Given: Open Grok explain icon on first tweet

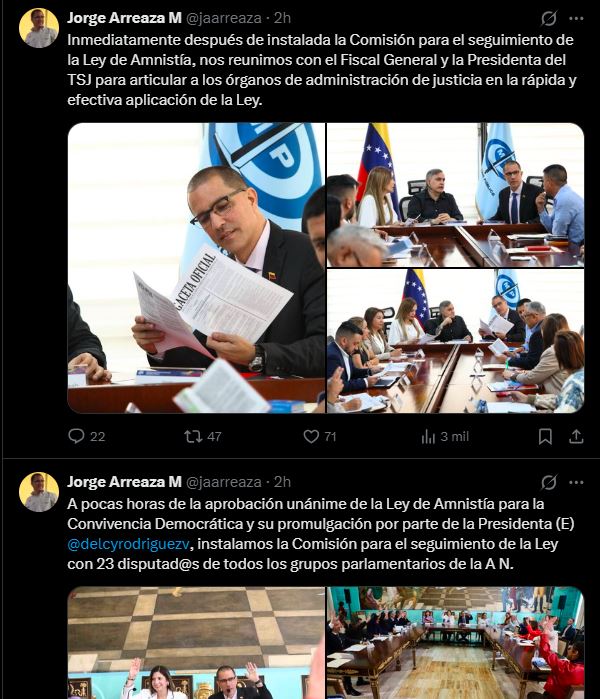Looking at the screenshot, I should point(549,18).
